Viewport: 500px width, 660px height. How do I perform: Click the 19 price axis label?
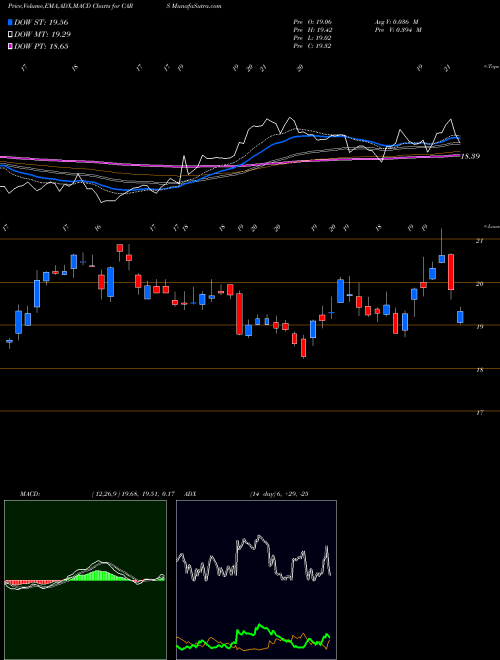(479, 327)
